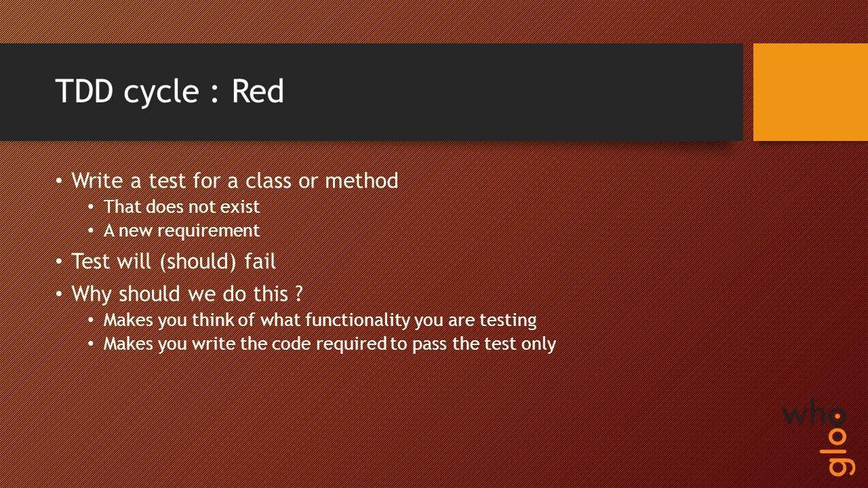Image resolution: width=868 pixels, height=488 pixels.
Task: Click the bullet before 'Why should we do this'
Action: (x=59, y=294)
